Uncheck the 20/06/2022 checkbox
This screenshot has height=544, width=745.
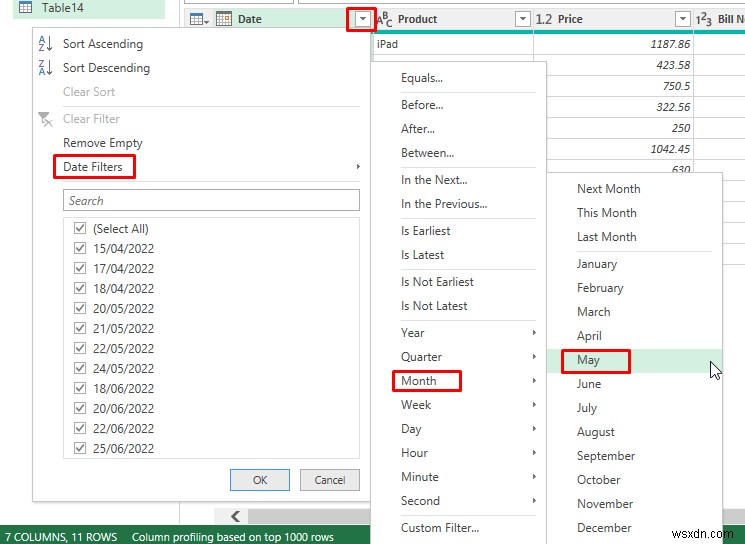click(80, 408)
